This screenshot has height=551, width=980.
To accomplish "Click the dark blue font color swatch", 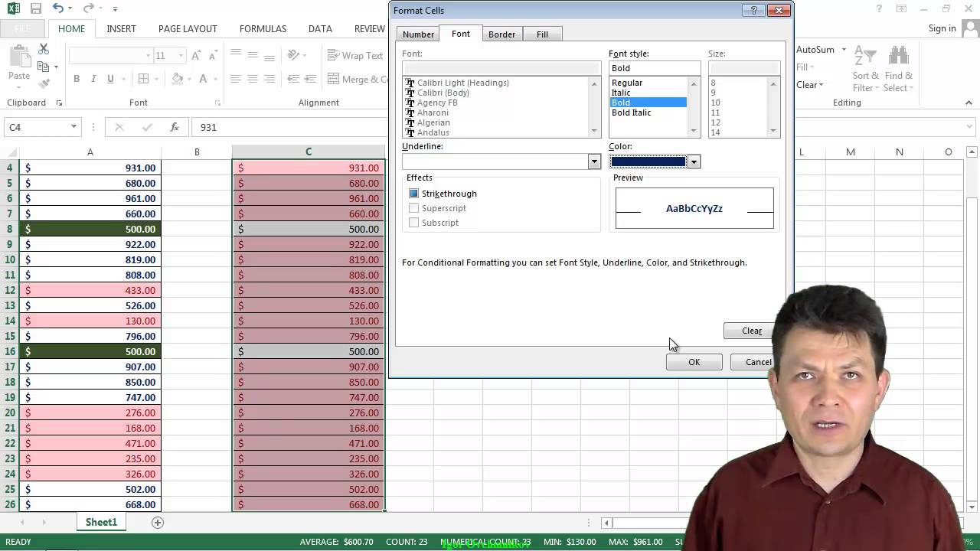I will point(648,161).
